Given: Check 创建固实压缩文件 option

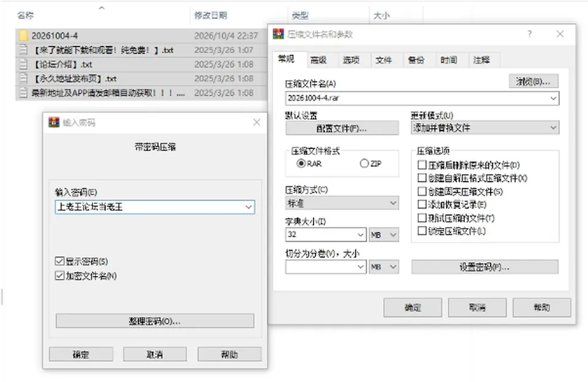Looking at the screenshot, I should (422, 191).
